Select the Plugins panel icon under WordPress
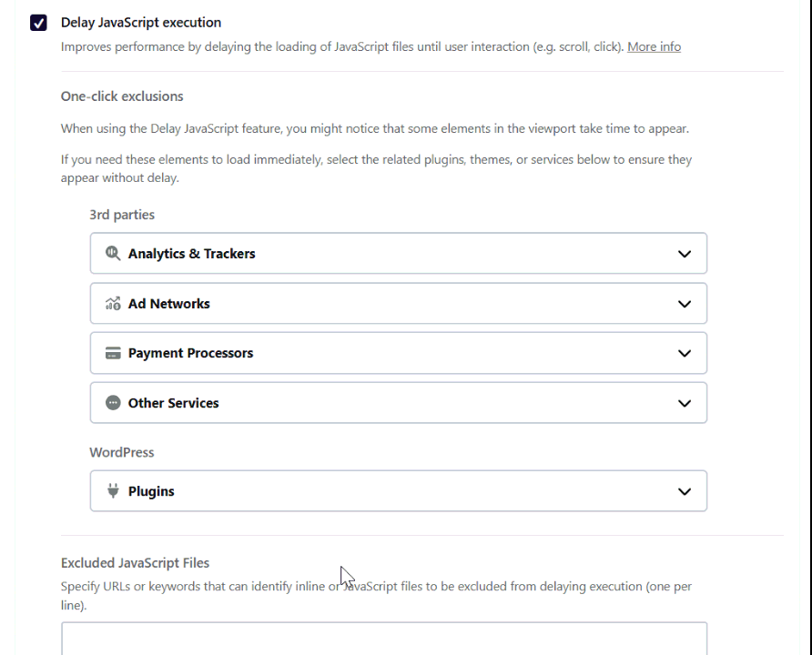812x655 pixels. coord(112,490)
